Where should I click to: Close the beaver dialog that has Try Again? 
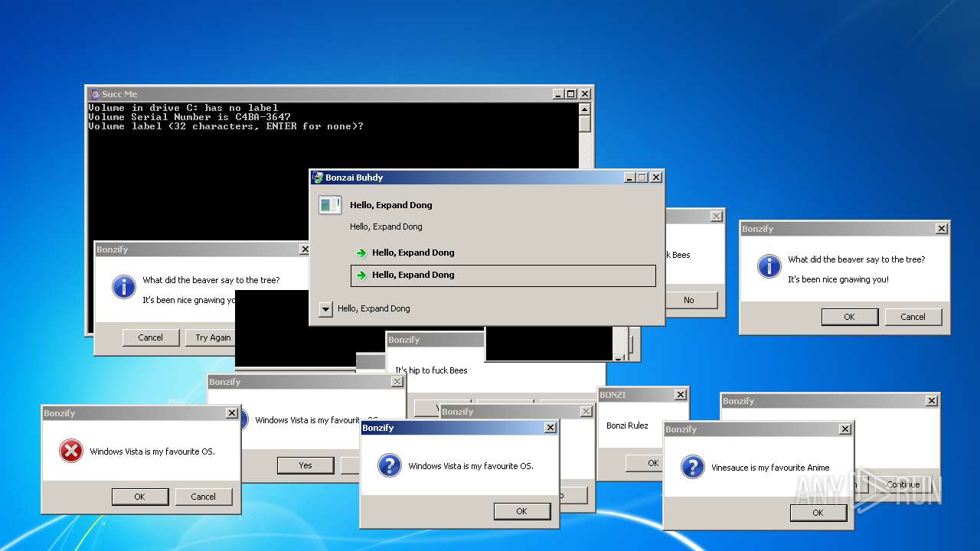[305, 249]
